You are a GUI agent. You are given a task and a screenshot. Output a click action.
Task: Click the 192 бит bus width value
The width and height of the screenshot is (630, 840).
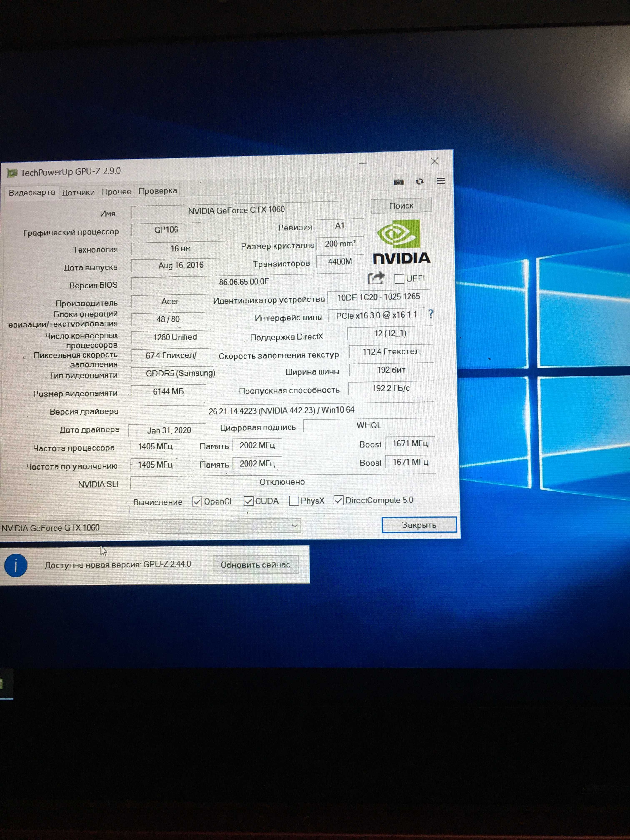391,370
